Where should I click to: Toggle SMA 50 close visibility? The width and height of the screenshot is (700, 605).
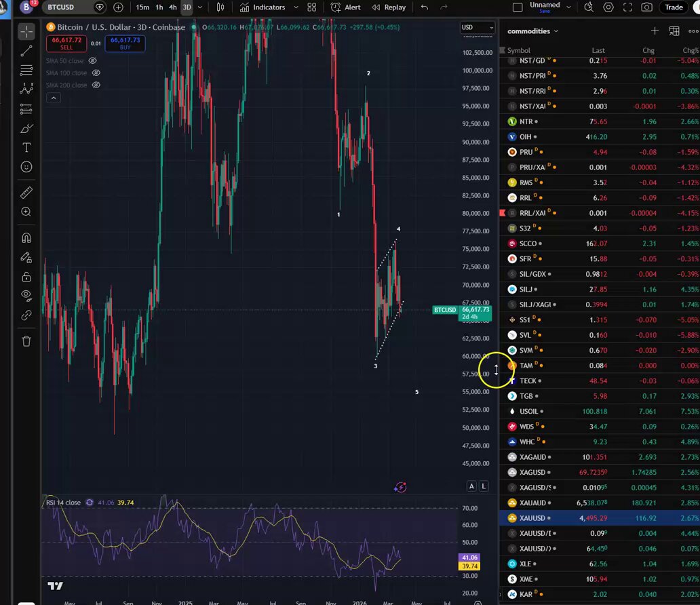click(x=92, y=61)
